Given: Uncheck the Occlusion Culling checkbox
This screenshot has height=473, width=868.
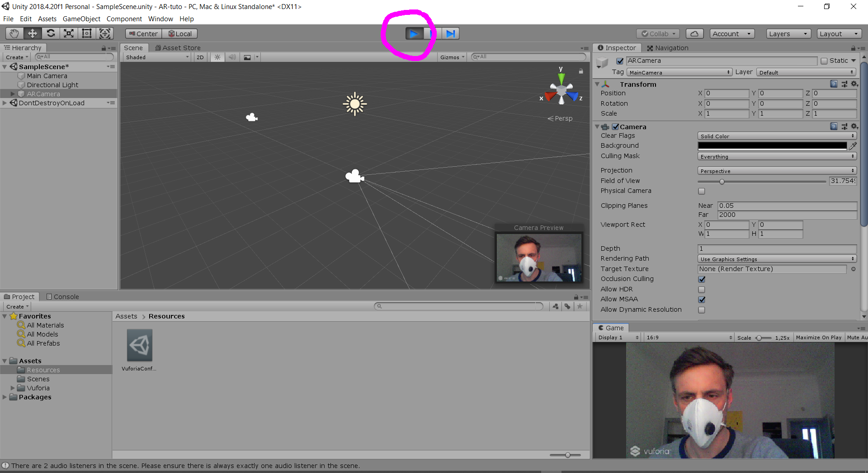Looking at the screenshot, I should tap(702, 279).
